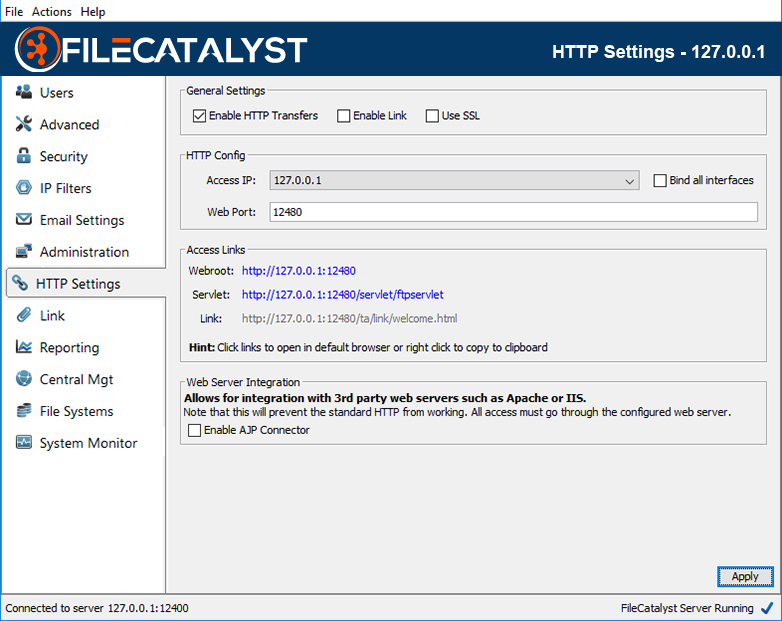Click the Security padlock icon
Image resolution: width=782 pixels, height=621 pixels.
[23, 156]
